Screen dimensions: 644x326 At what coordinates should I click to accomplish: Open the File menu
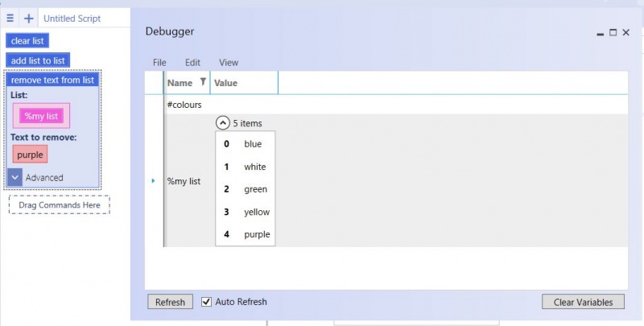click(159, 63)
